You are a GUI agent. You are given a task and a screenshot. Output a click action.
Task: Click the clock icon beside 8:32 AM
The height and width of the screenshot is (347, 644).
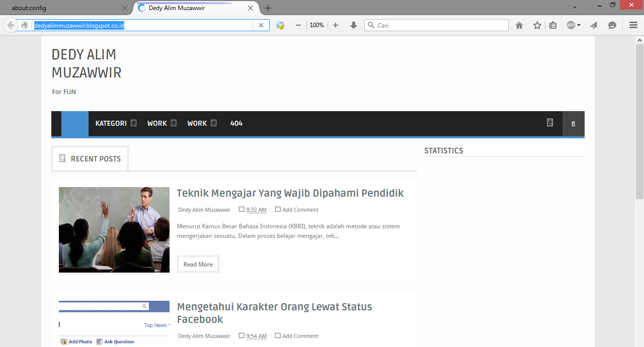coord(242,209)
